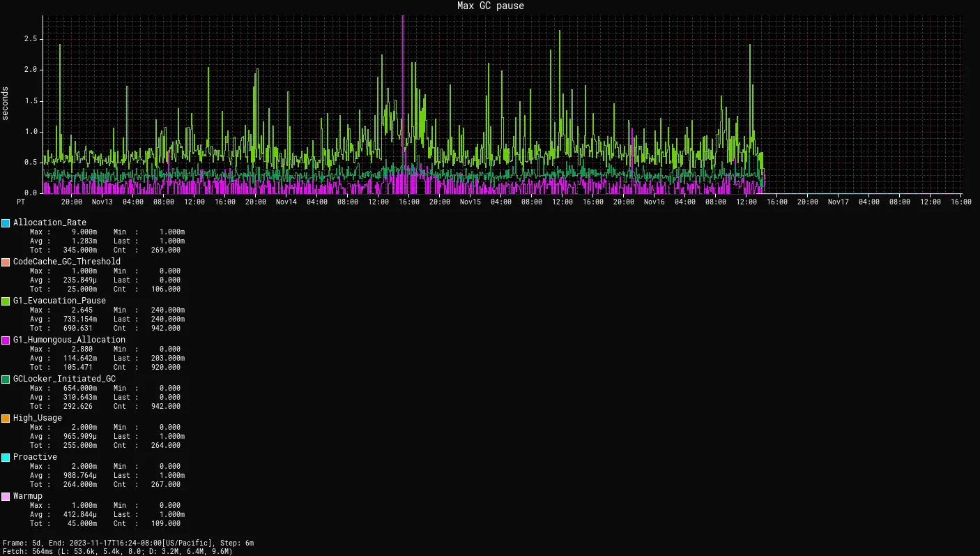Viewport: 980px width, 556px height.
Task: Click CodeCache_GC_Threshold Avg value 235.849µ
Action: coord(80,280)
